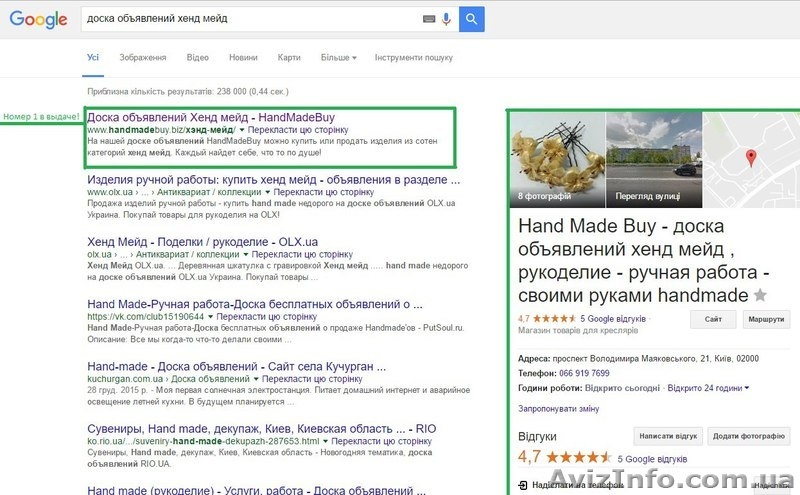The image size is (800, 495).
Task: Click Відкрито сьогодні hours text
Action: click(622, 388)
